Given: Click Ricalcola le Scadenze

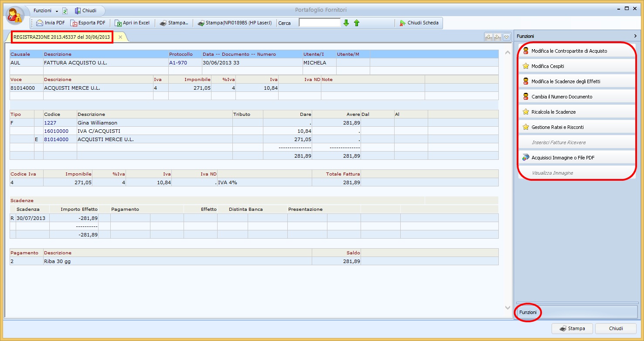Looking at the screenshot, I should [x=553, y=112].
